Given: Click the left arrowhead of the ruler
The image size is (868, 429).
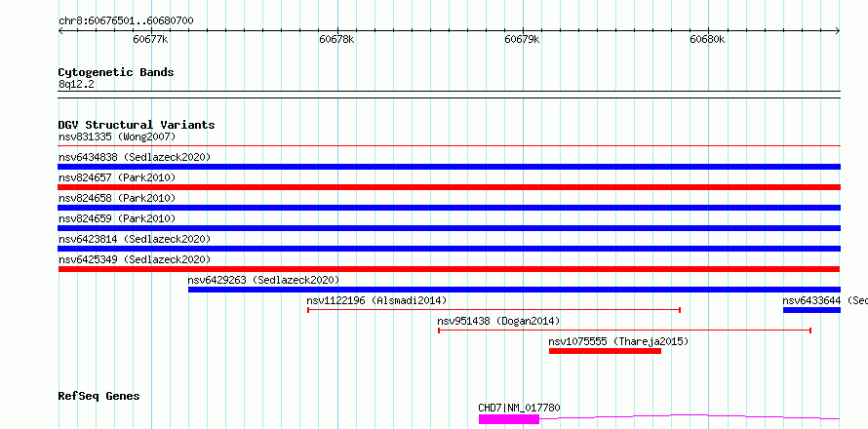Looking at the screenshot, I should tap(60, 30).
